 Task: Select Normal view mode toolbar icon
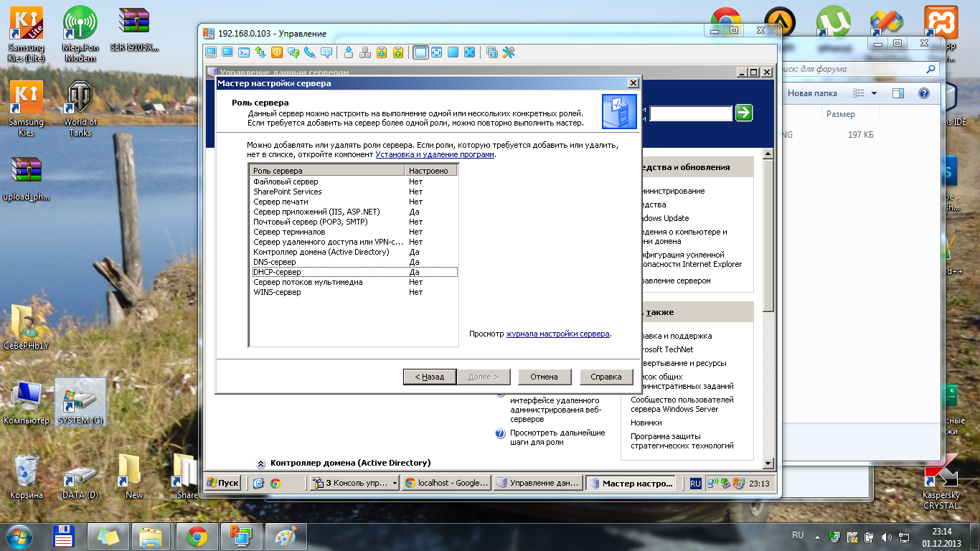(421, 52)
